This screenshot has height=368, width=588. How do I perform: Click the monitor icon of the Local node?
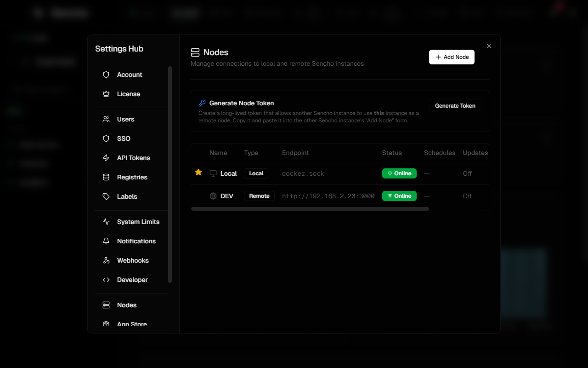[x=213, y=173]
